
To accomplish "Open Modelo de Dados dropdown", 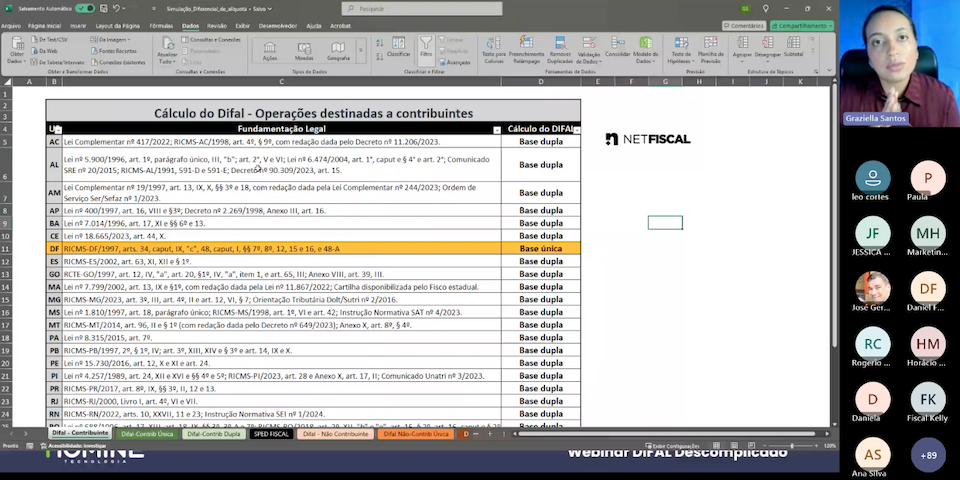I will coord(645,50).
